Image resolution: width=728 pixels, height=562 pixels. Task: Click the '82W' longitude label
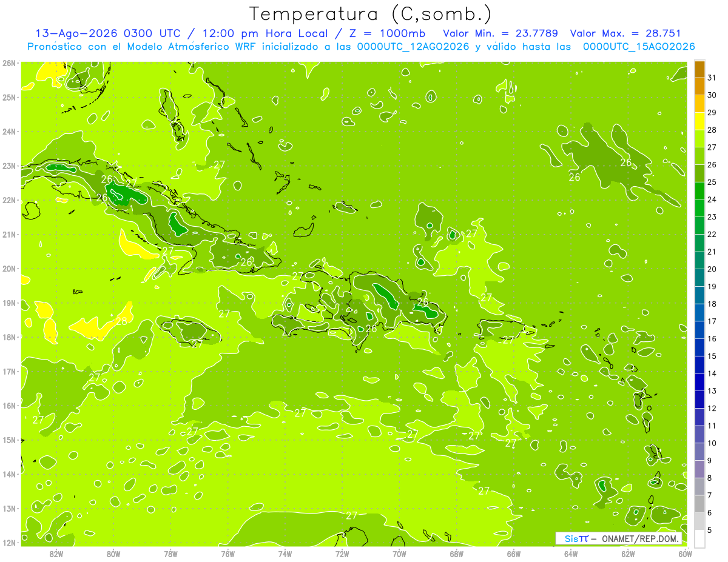tap(56, 554)
